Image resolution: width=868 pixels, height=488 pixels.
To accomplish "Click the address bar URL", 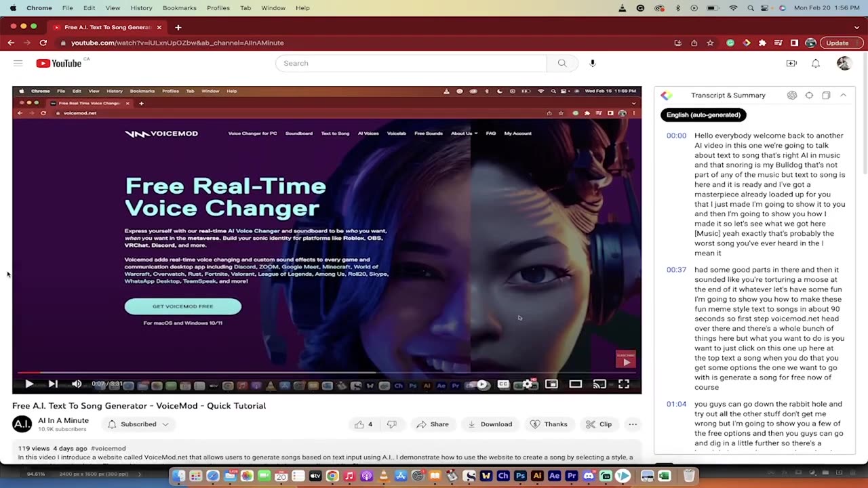I will pyautogui.click(x=177, y=43).
